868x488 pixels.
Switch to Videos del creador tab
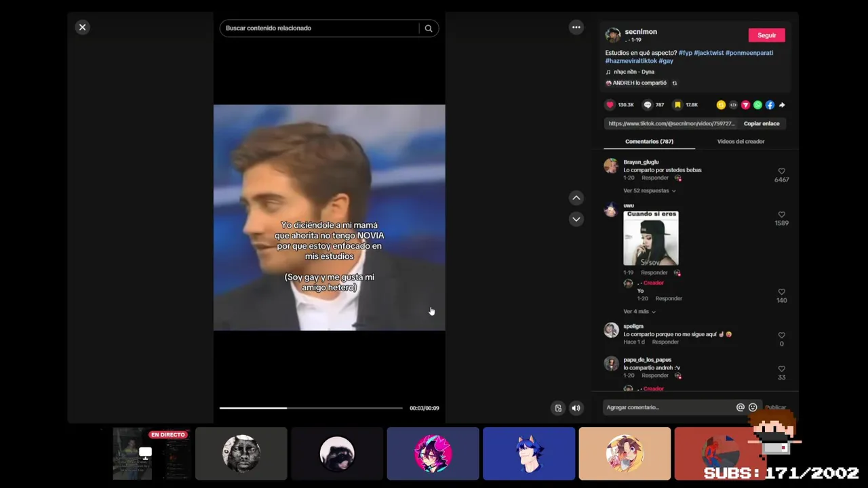[741, 142]
